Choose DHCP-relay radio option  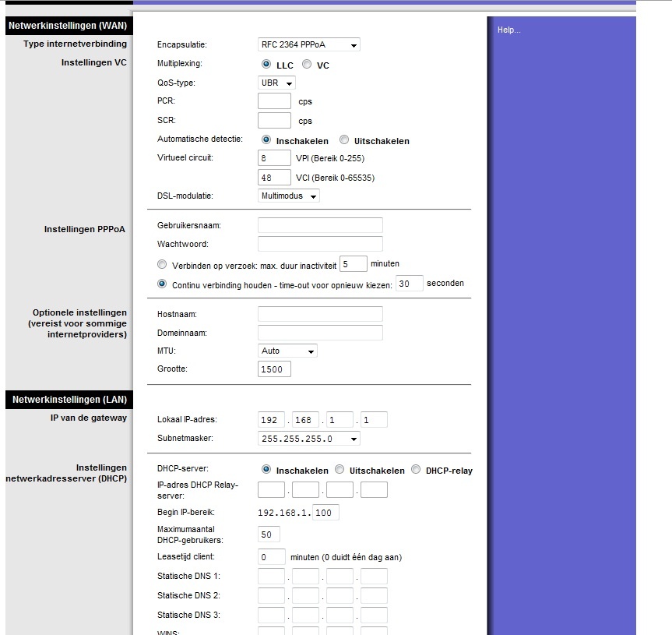click(416, 470)
